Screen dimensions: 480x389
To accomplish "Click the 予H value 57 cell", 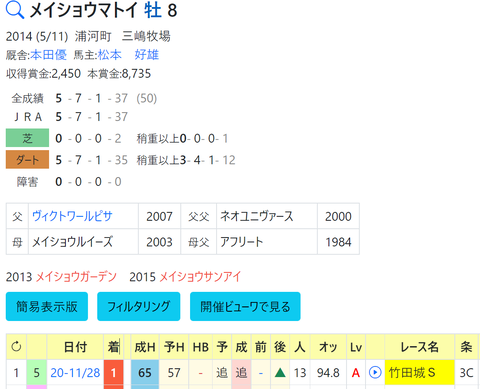I will (x=174, y=372).
